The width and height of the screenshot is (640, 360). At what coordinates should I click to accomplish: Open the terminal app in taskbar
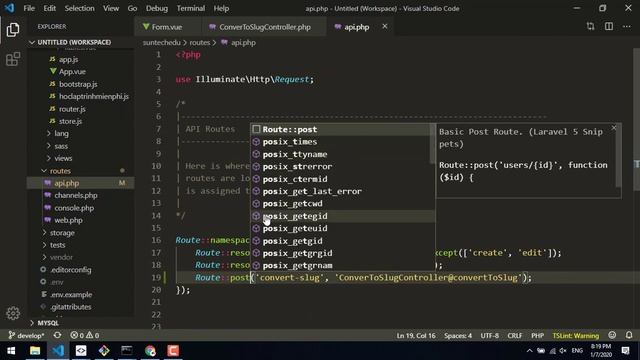click(127, 351)
